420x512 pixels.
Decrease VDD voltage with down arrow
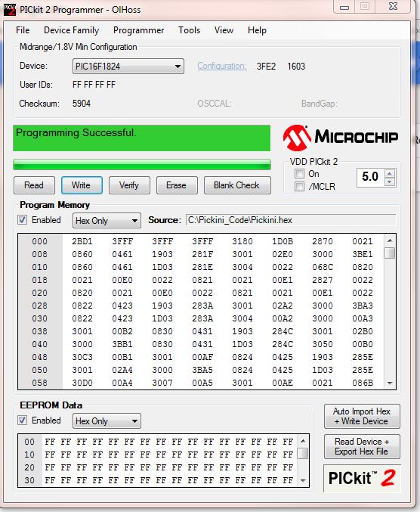[x=390, y=182]
